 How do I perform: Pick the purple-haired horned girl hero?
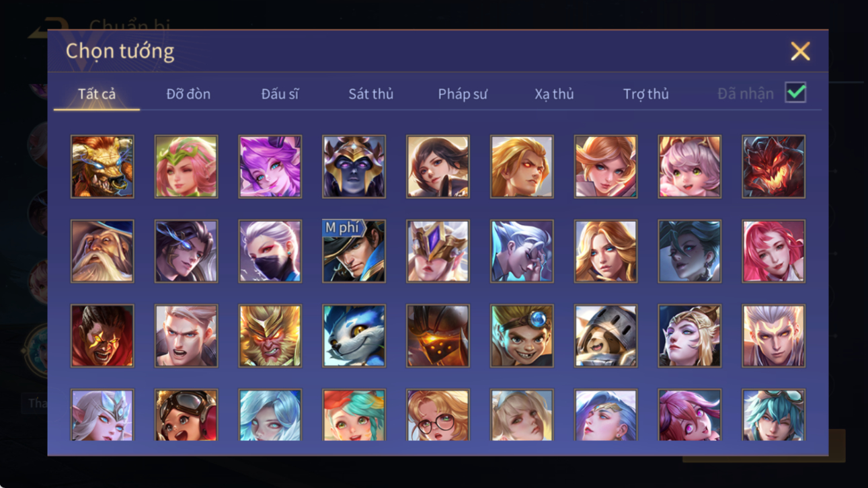pyautogui.click(x=270, y=167)
